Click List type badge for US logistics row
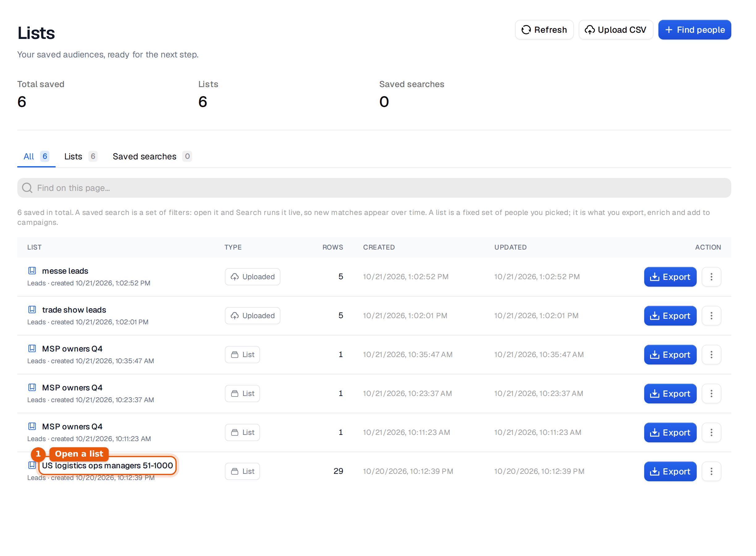The image size is (756, 556). pyautogui.click(x=242, y=471)
